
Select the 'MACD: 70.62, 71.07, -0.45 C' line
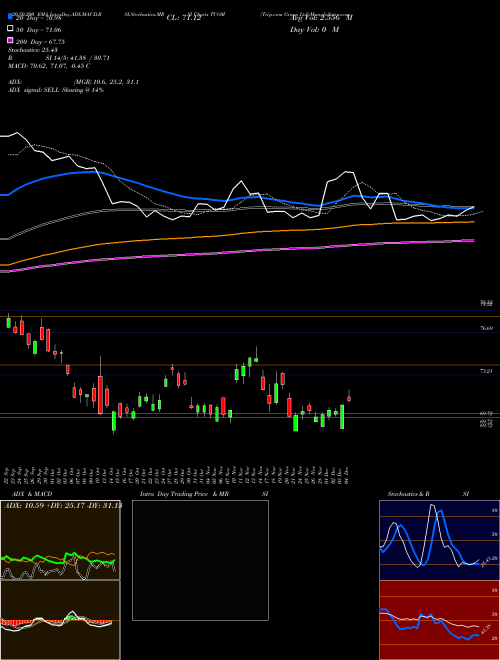point(49,66)
